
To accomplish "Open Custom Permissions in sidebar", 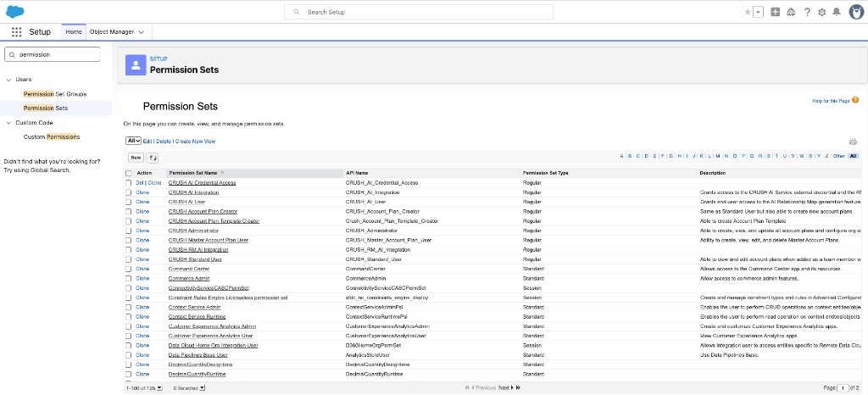I will [52, 136].
